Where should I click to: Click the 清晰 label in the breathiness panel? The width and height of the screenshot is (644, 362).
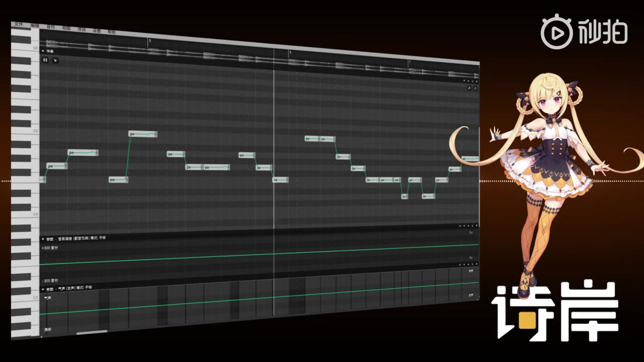coord(47,329)
